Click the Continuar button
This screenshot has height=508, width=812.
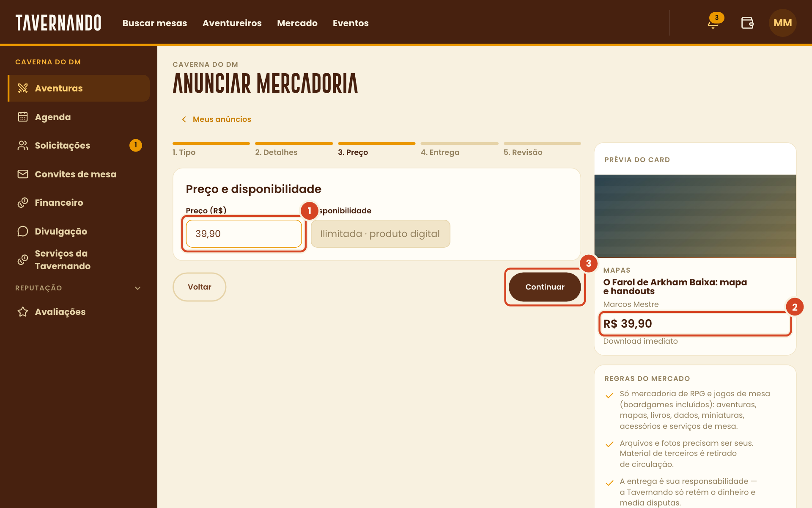(545, 287)
